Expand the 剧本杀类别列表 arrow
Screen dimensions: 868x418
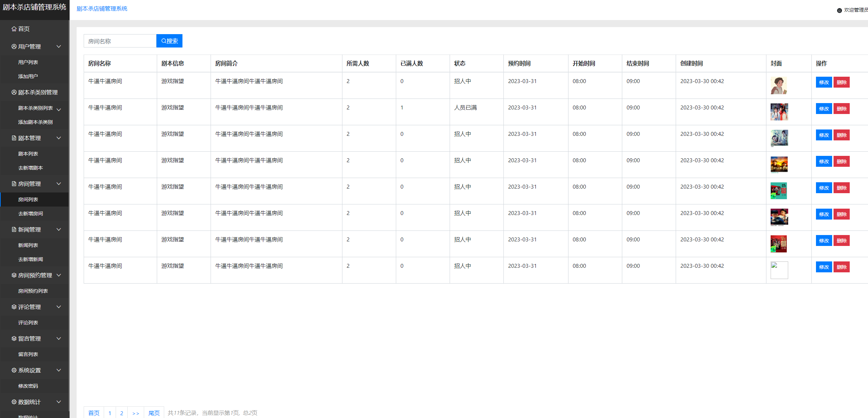(59, 109)
